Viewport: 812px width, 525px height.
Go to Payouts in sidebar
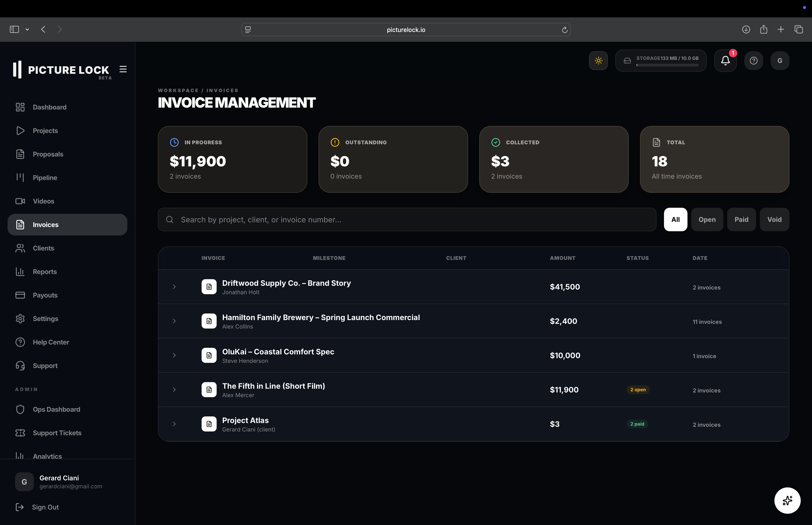click(45, 295)
